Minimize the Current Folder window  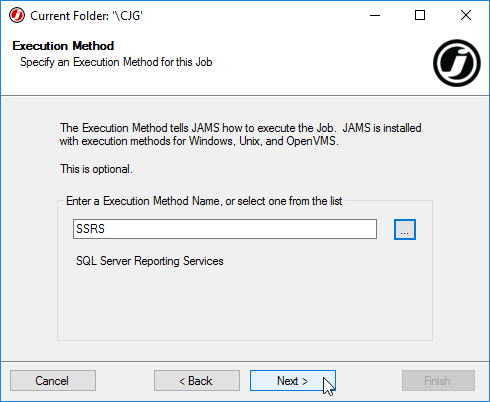pyautogui.click(x=375, y=15)
